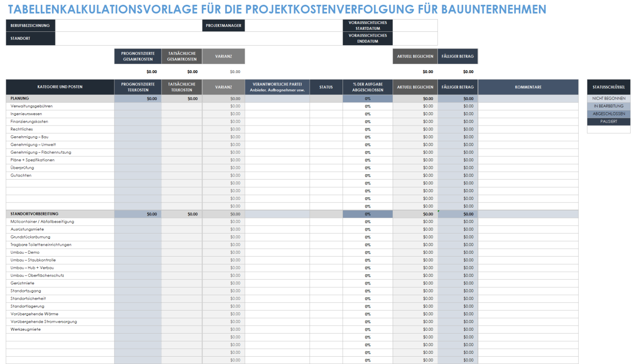Viewport: 638px width, 364px height.
Task: Select the IN BEARBEITUNG status key entry
Action: [609, 106]
